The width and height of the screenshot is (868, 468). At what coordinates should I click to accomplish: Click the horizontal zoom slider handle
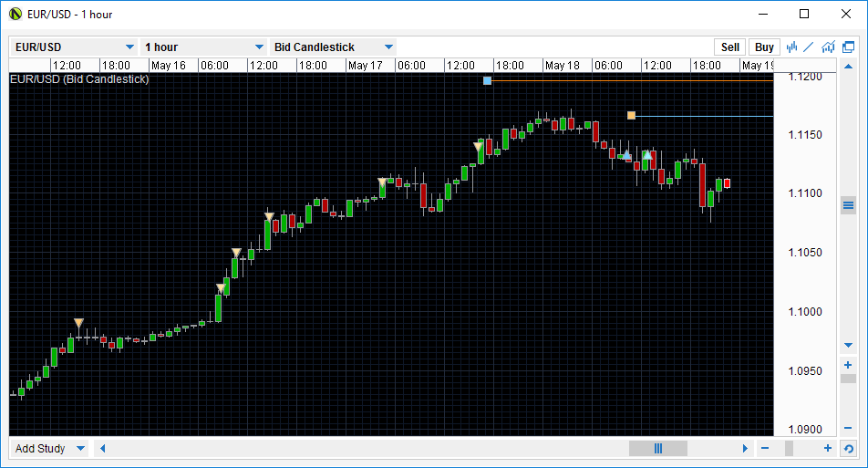(789, 448)
